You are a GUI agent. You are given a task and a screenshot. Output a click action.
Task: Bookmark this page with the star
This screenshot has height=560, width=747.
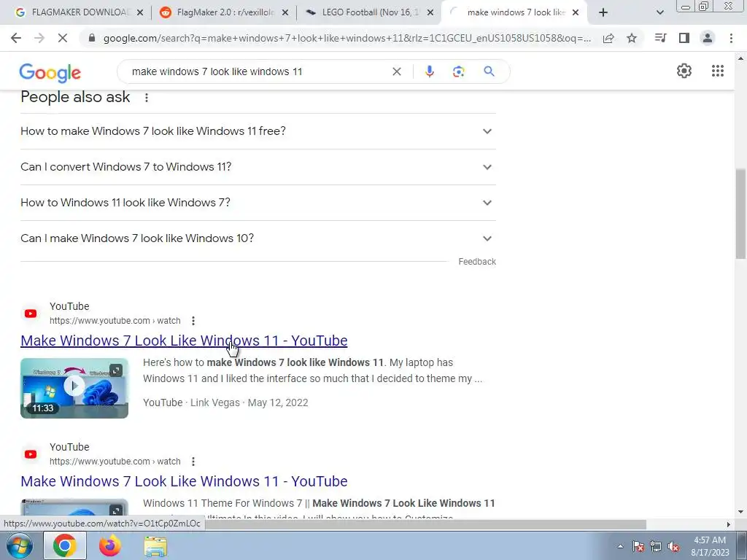tap(632, 38)
